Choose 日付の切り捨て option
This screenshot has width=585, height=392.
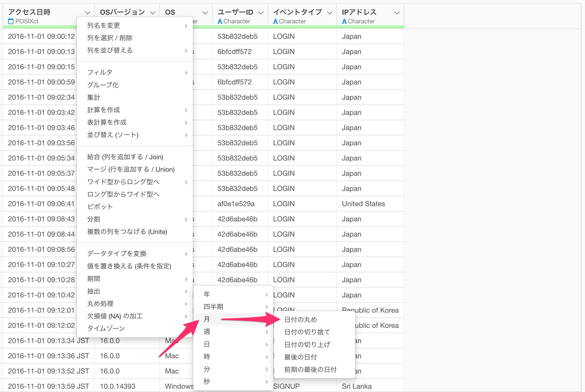click(x=307, y=332)
